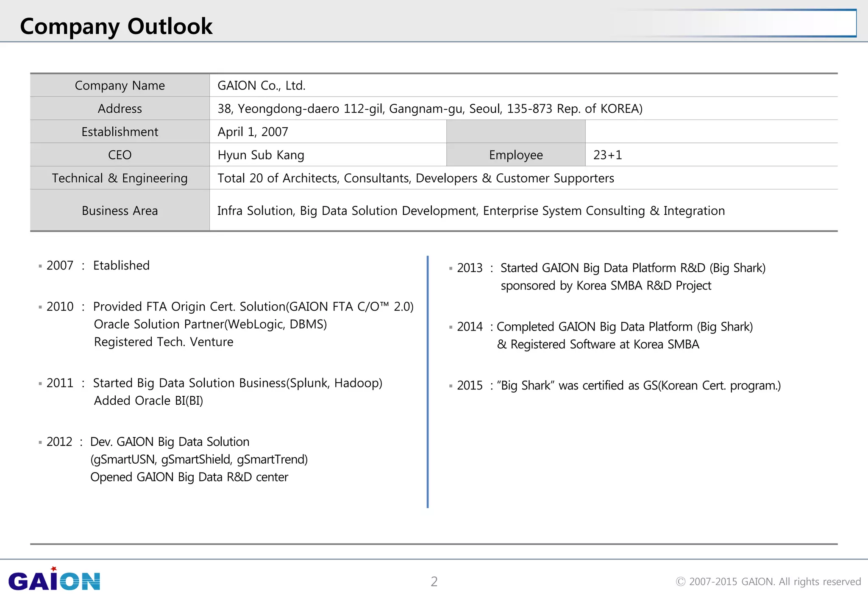868x601 pixels.
Task: Click the 2012 Dev. GAION Big Data entry
Action: pos(170,442)
